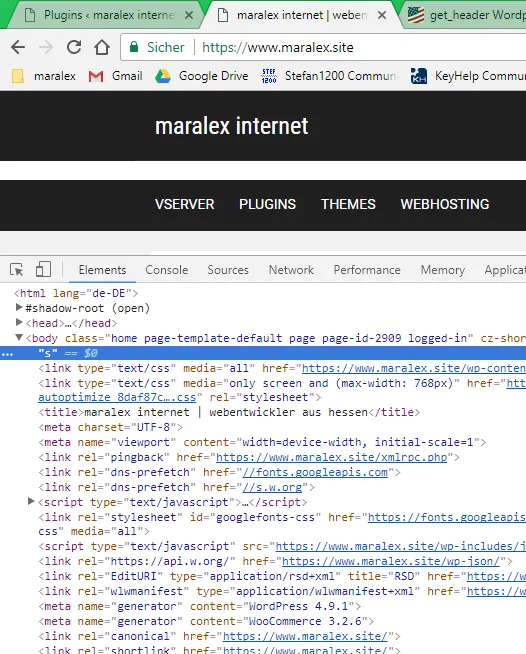This screenshot has height=654, width=526.
Task: Switch to the DevTools Memory tab
Action: coord(443,270)
